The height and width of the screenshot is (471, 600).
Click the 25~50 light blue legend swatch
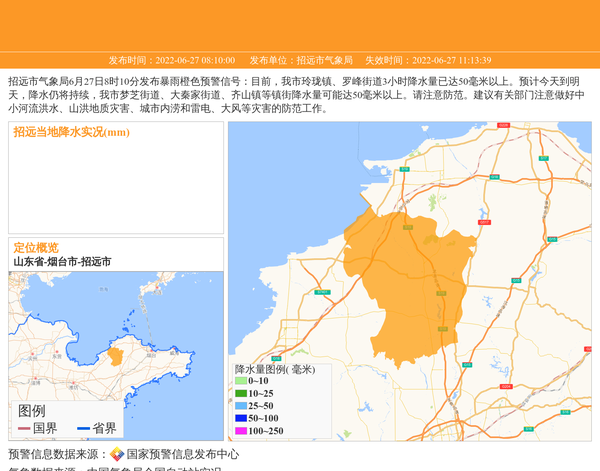click(241, 406)
